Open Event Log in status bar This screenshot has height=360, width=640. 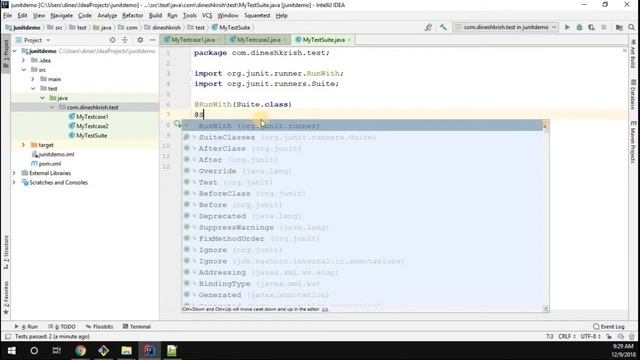tap(609, 327)
